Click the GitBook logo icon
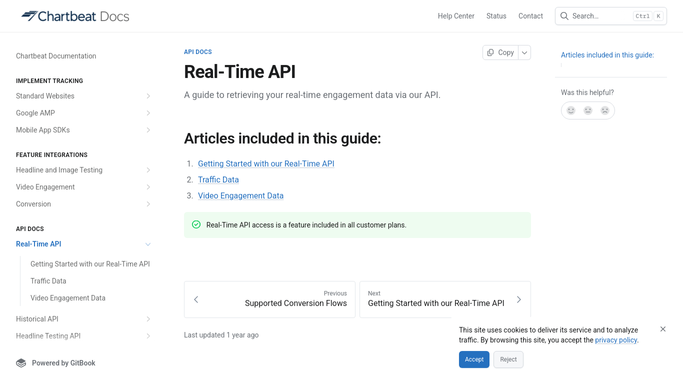Viewport: 683px width, 384px height. [x=21, y=363]
